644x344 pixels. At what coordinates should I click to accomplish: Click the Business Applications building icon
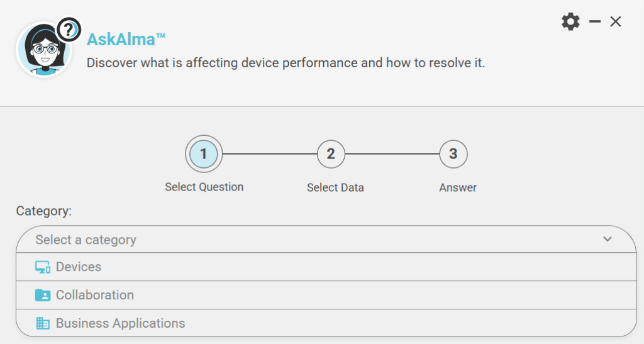click(43, 323)
